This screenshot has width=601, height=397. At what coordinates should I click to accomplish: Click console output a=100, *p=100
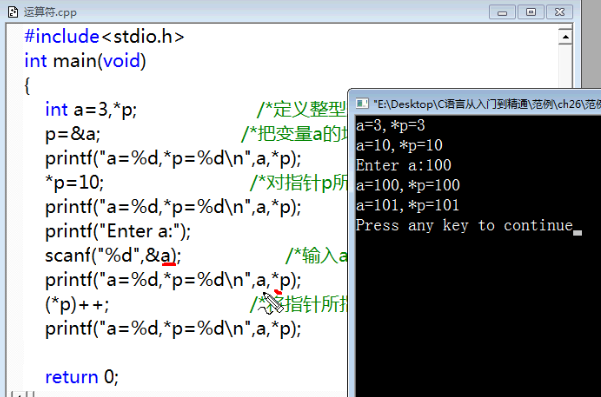tap(408, 185)
